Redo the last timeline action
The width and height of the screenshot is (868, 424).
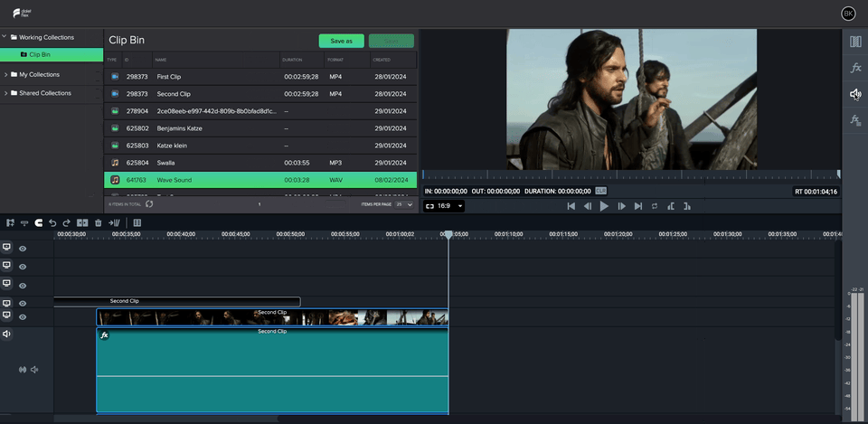[x=66, y=222]
